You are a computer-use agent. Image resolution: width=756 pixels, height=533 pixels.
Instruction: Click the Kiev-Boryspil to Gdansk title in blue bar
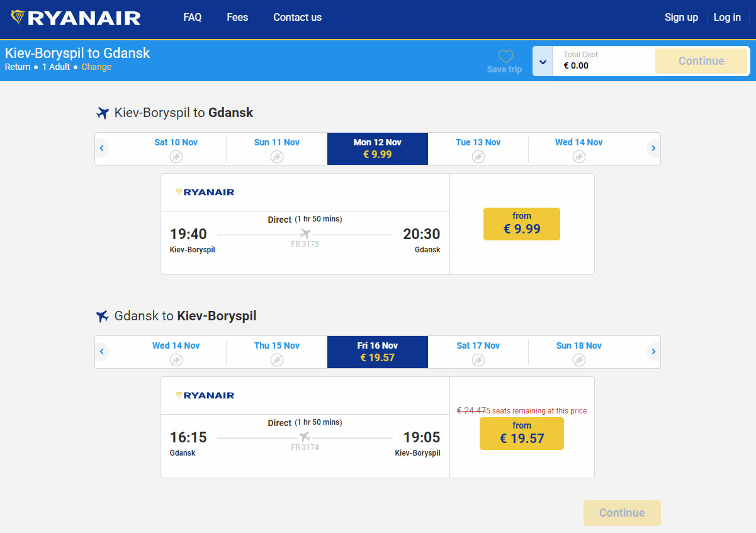coord(77,53)
